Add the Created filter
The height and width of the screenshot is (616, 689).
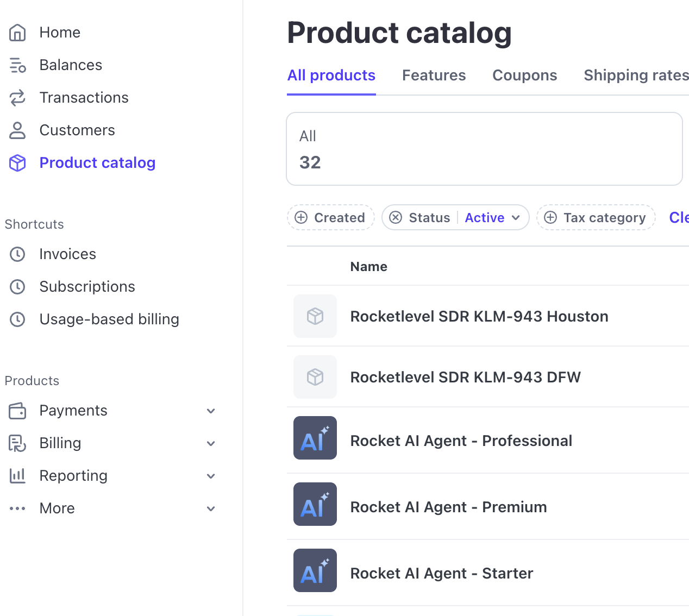click(x=330, y=218)
